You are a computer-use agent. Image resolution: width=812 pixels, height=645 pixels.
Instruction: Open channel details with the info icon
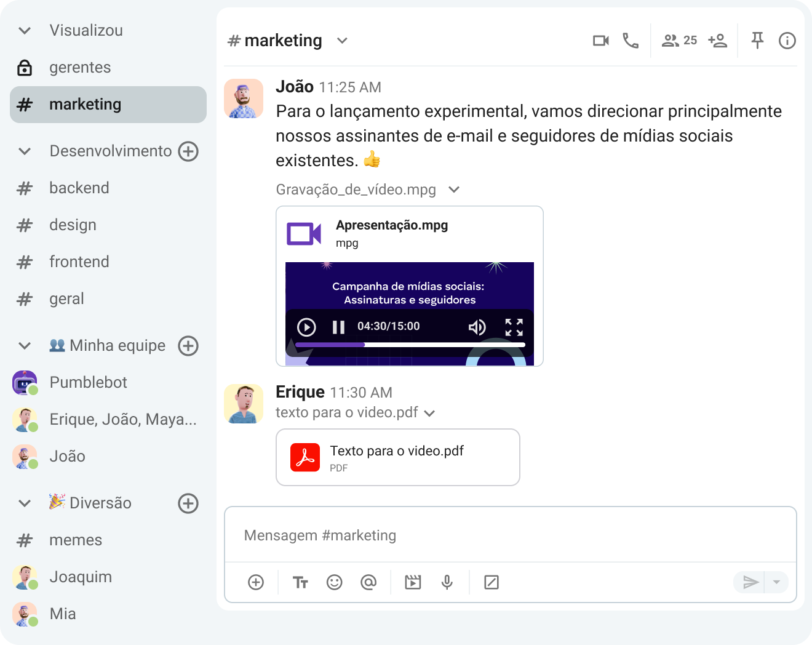[787, 41]
